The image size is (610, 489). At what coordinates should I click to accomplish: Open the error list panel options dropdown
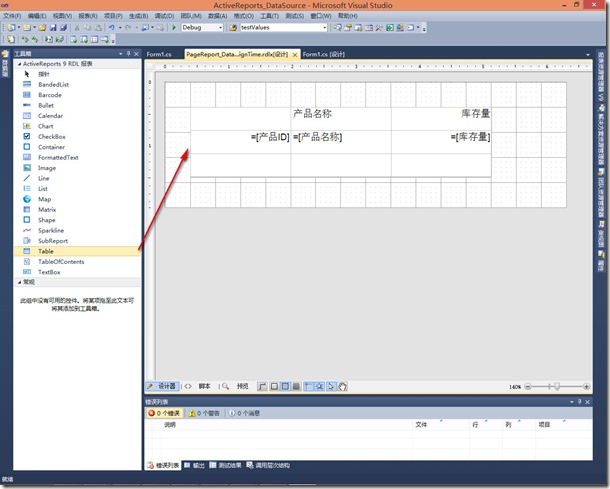pyautogui.click(x=572, y=402)
